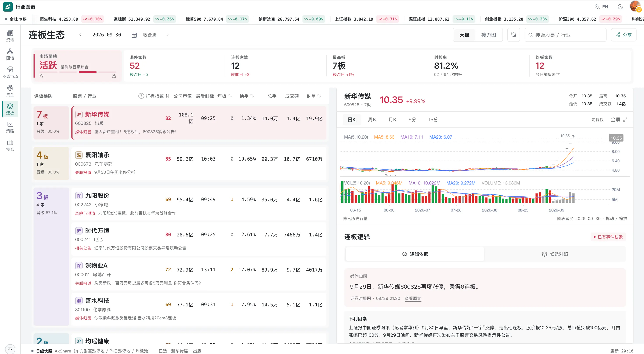
Task: Select the 襄阳轴承 stock row
Action: [x=199, y=163]
